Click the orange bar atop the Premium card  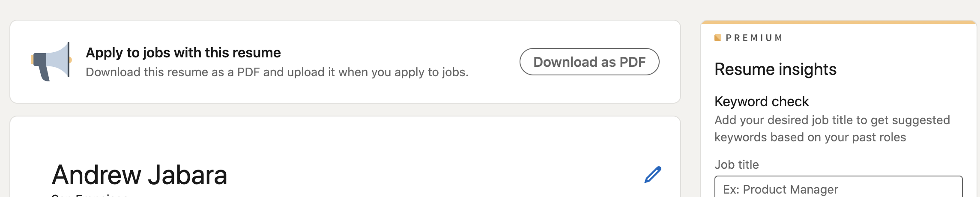pyautogui.click(x=838, y=22)
